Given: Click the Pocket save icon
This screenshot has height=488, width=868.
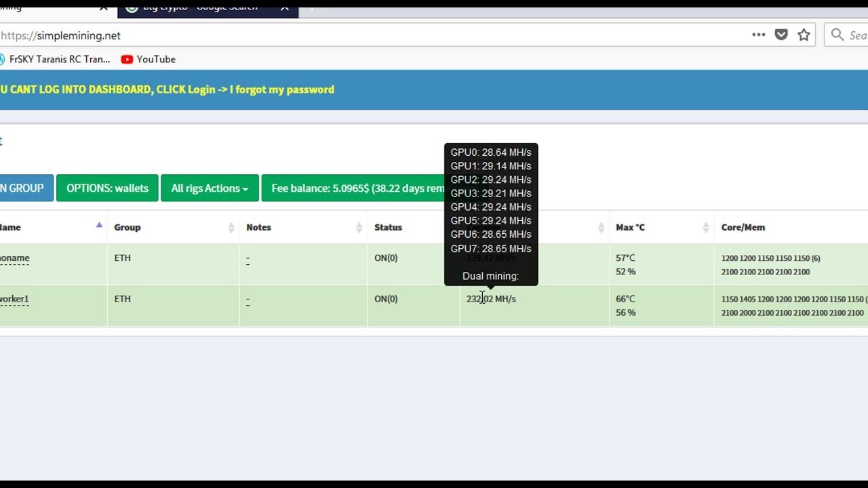Looking at the screenshot, I should coord(781,35).
